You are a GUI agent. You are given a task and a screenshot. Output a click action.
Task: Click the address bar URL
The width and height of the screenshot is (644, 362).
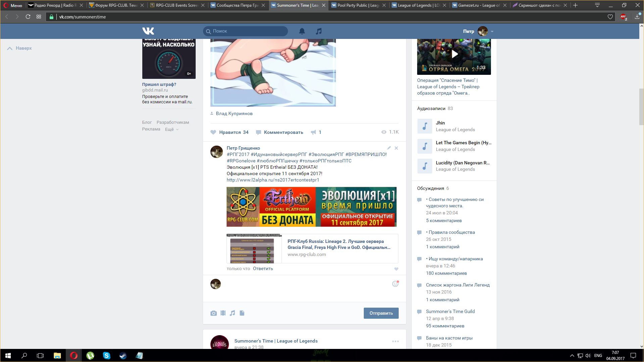point(83,17)
